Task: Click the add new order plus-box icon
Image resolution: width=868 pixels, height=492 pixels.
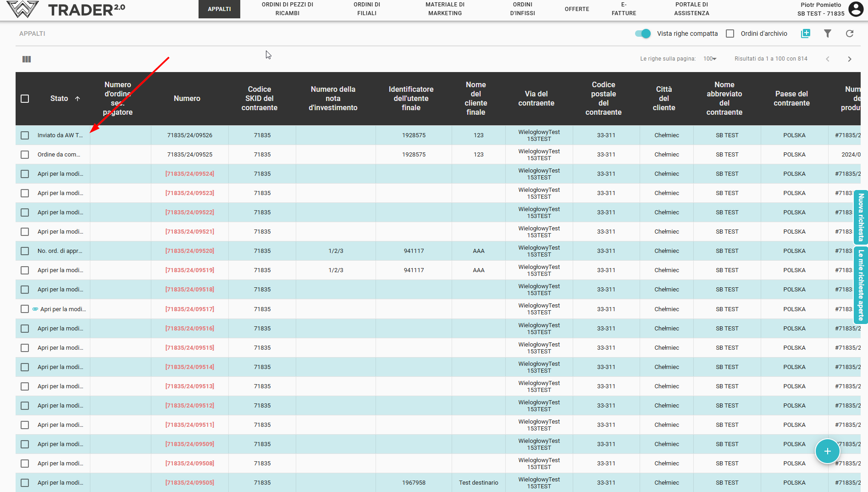Action: (805, 34)
